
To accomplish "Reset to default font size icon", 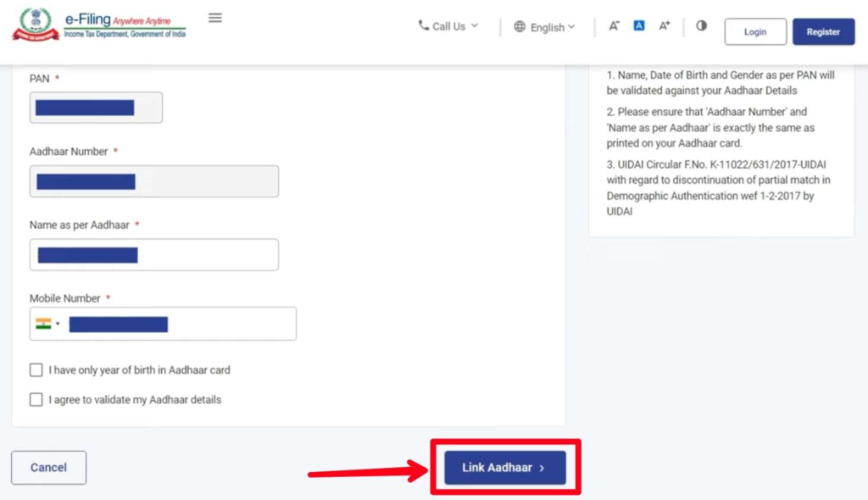I will [x=639, y=25].
